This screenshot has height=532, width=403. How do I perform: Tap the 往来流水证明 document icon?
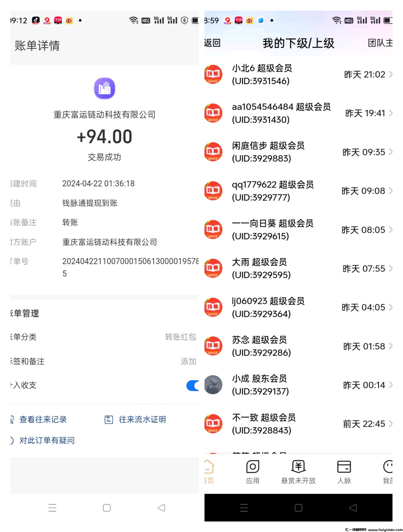pyautogui.click(x=109, y=419)
